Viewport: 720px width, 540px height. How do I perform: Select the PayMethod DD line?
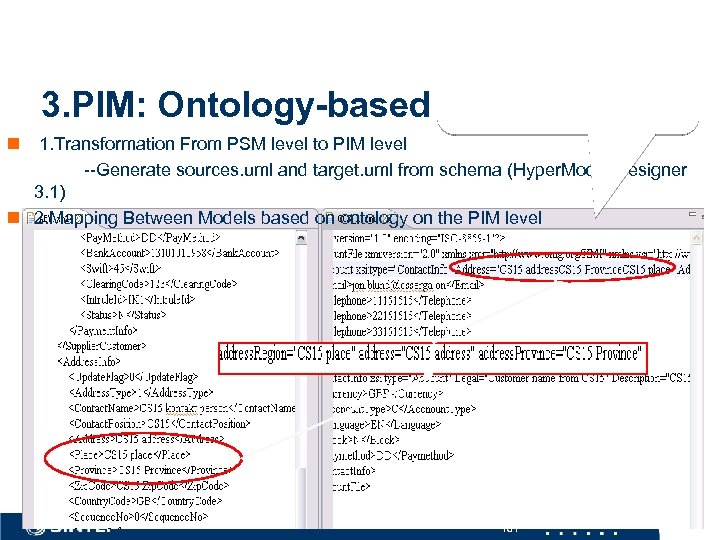click(x=150, y=238)
